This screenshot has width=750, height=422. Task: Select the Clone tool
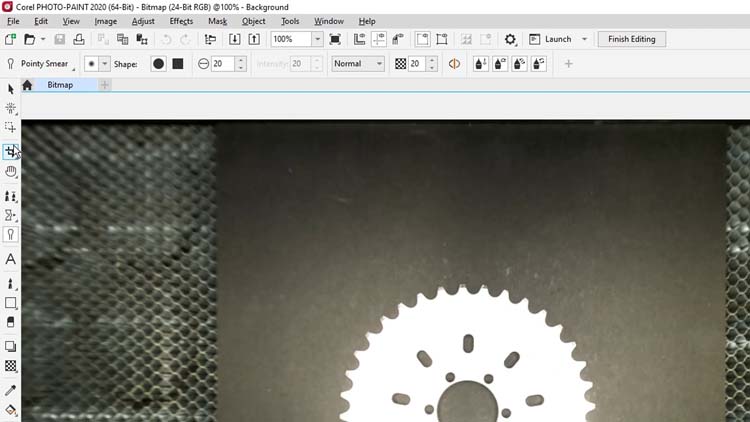click(x=11, y=196)
